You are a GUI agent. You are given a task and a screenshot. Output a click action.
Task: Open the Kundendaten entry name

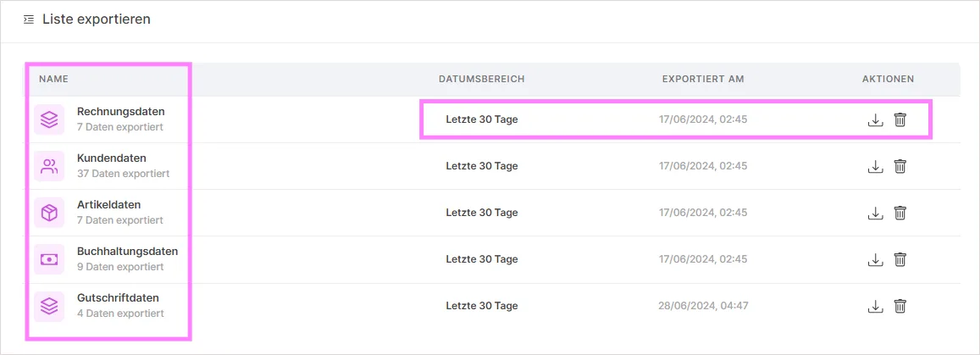click(x=111, y=158)
